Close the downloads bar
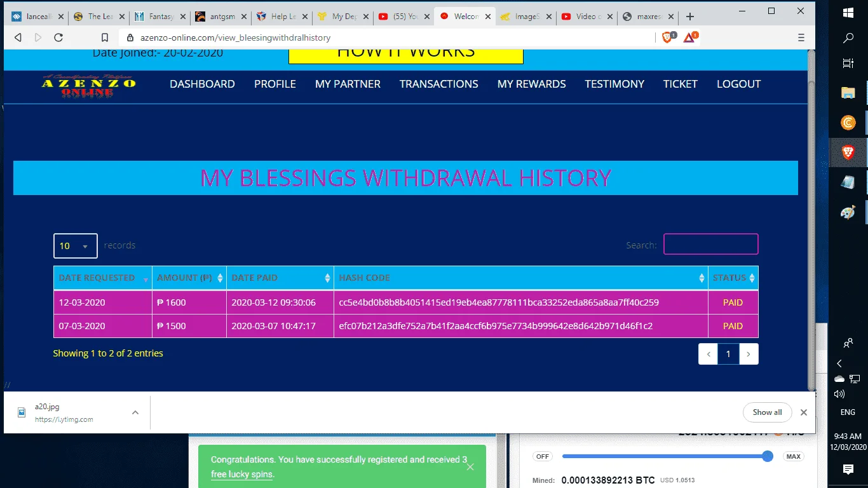Screen dimensions: 868x488 (x=804, y=412)
